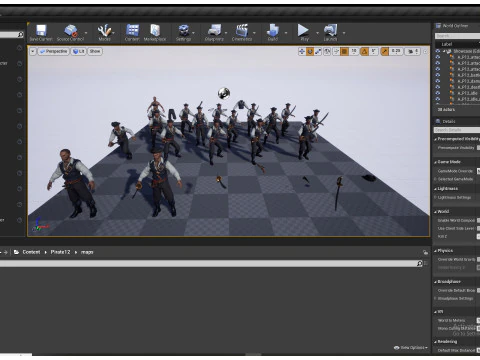Viewport: 480px width, 360px height.
Task: Open the Cinematics dropdown arrow
Action: click(x=254, y=33)
